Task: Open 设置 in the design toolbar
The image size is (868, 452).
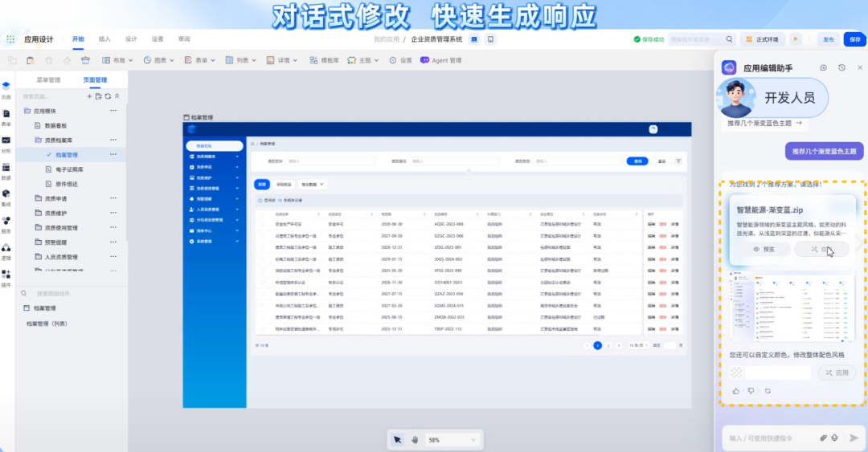Action: click(x=400, y=60)
